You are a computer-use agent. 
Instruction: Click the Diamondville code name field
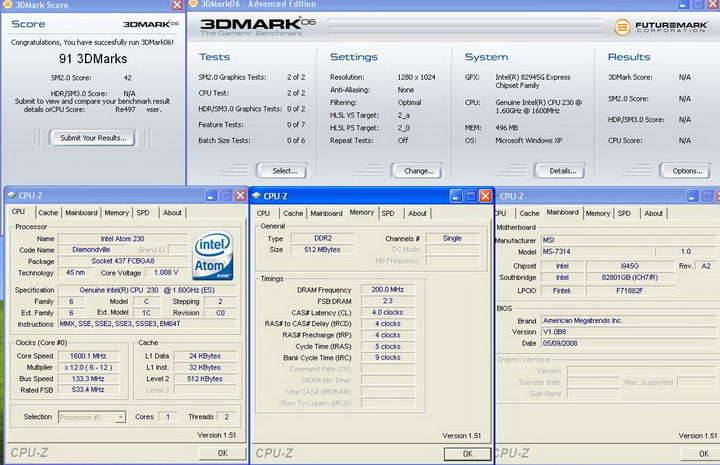[x=91, y=250]
